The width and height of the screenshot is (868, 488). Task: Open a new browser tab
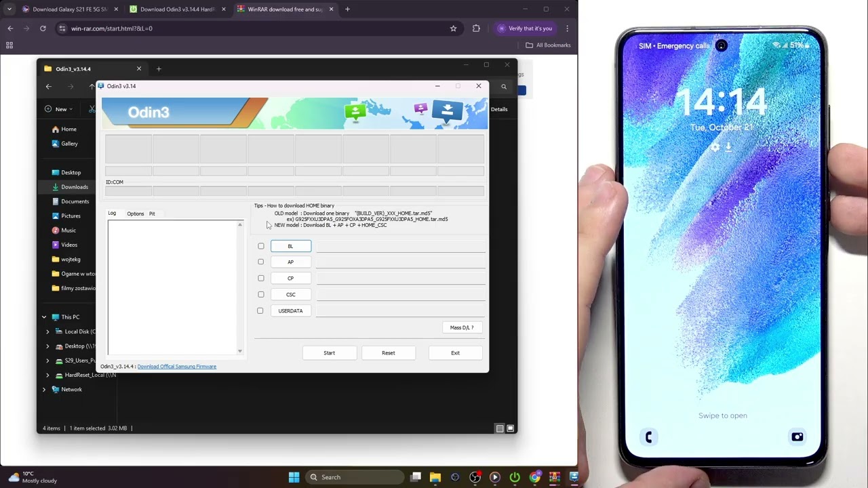pyautogui.click(x=347, y=9)
